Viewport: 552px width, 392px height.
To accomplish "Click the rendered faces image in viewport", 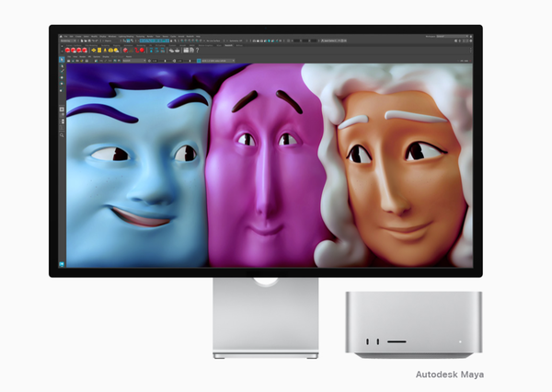I will tap(270, 165).
